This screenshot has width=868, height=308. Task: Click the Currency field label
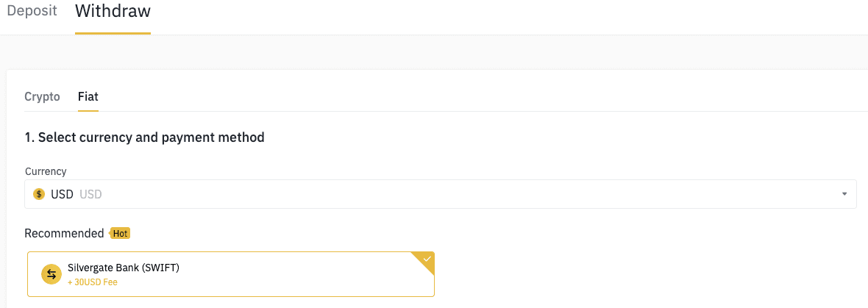(46, 171)
